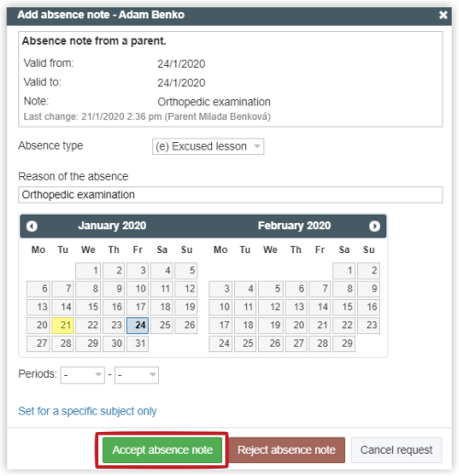This screenshot has height=476, width=459.
Task: Click Cancel request button
Action: (x=397, y=449)
